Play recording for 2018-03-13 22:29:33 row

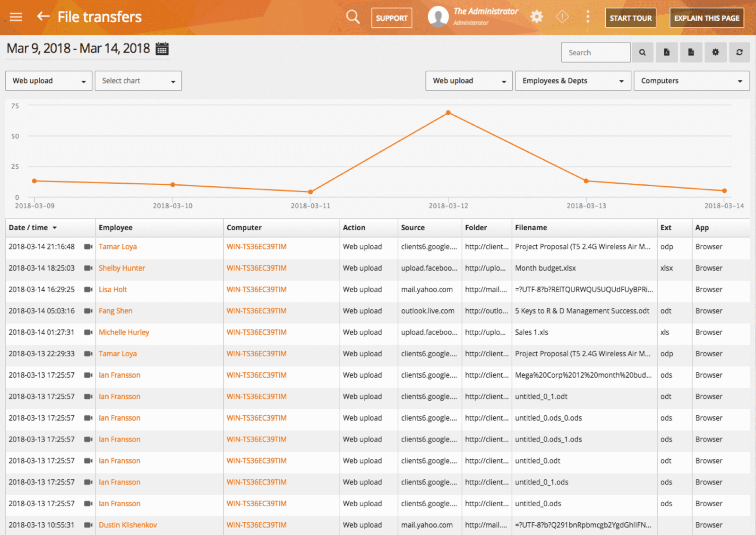pos(88,354)
